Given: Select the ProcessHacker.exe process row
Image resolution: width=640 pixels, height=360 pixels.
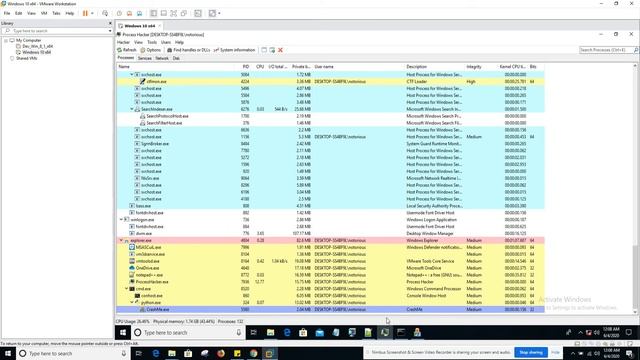Looking at the screenshot, I should pyautogui.click(x=330, y=282).
